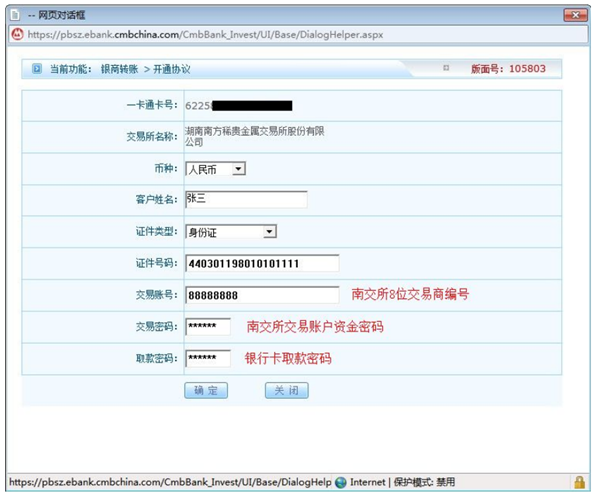Click the red hint 南交所交易账户资金密码
Image resolution: width=596 pixels, height=495 pixels.
pyautogui.click(x=315, y=327)
